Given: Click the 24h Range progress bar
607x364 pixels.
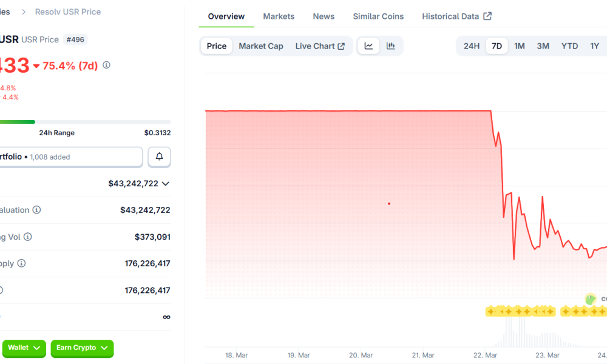Looking at the screenshot, I should pos(85,122).
